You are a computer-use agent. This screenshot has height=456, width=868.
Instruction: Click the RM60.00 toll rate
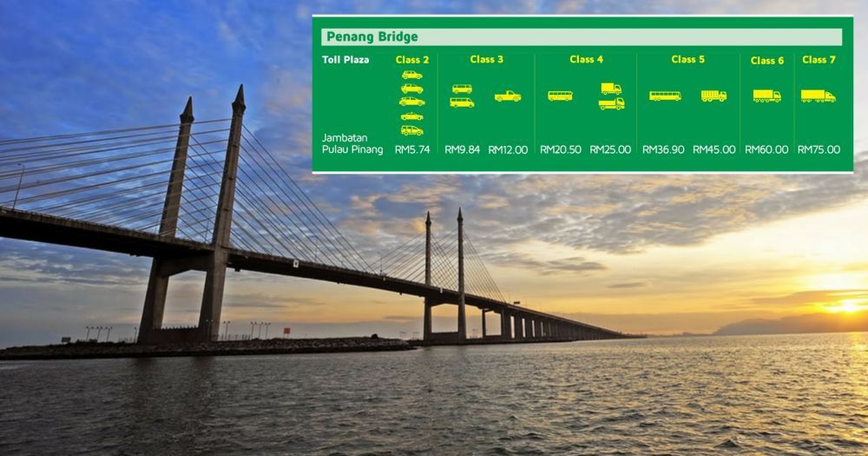pyautogui.click(x=766, y=149)
